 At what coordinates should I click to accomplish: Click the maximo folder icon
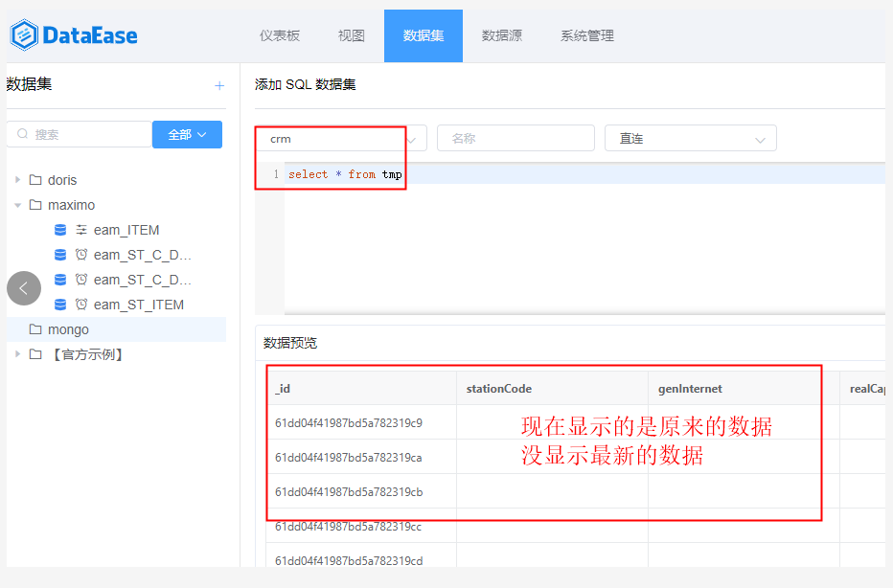[35, 204]
